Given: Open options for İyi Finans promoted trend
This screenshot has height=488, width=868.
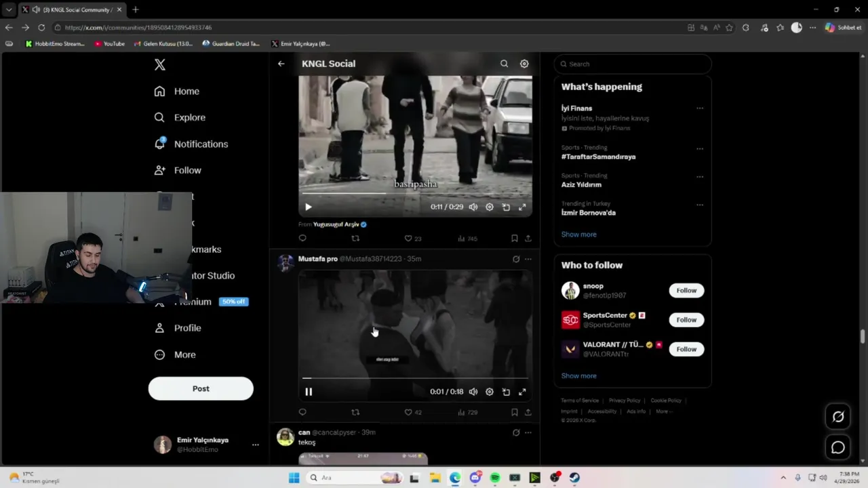Looking at the screenshot, I should 700,108.
